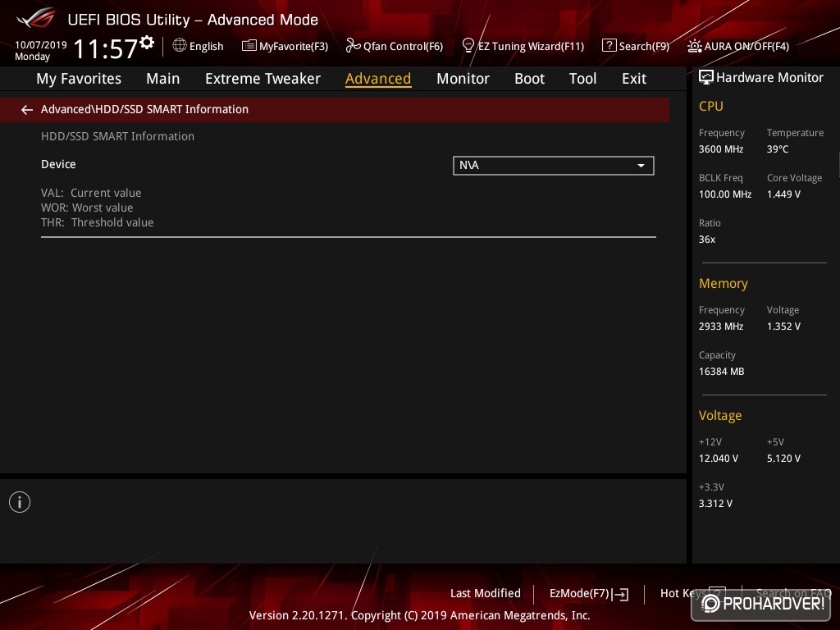This screenshot has height=630, width=840.
Task: Expand Device list with dropdown arrow
Action: (x=641, y=166)
